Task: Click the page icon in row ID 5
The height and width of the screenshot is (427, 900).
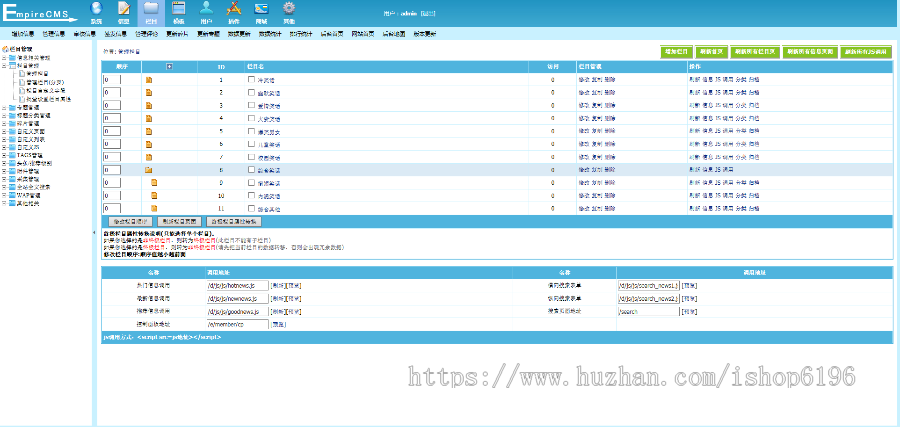Action: 149,131
